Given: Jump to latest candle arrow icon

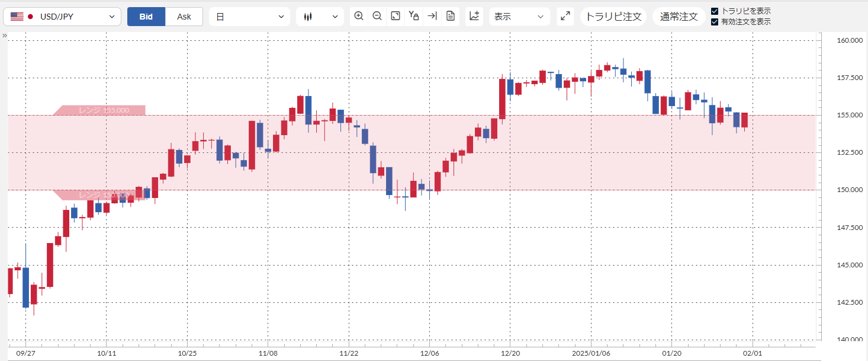Looking at the screenshot, I should coord(432,16).
